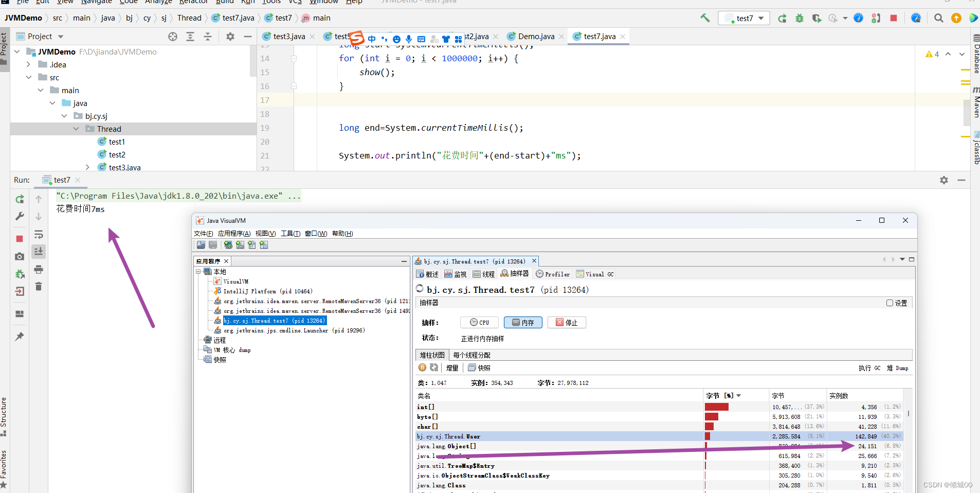Collapse the 本地 node in VisualVM

tap(198, 271)
